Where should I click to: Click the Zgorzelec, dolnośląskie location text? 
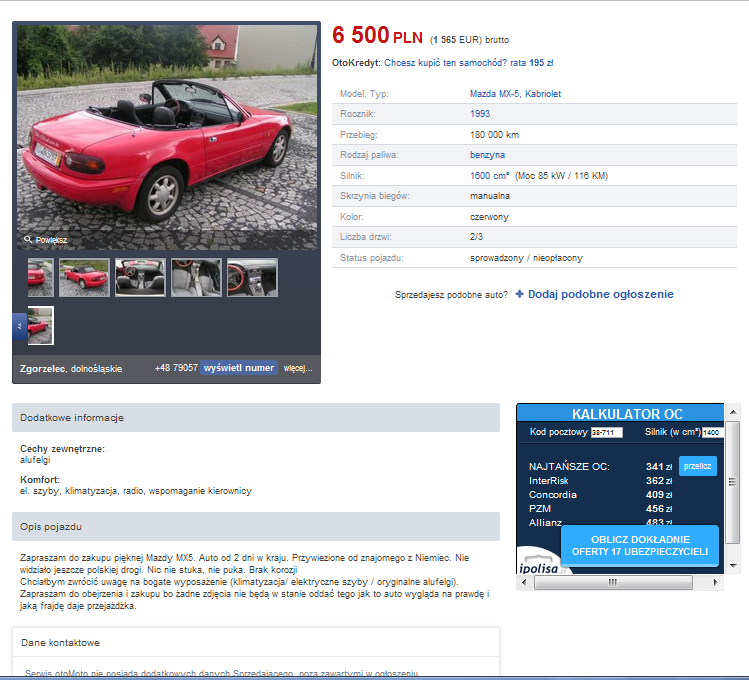[71, 369]
